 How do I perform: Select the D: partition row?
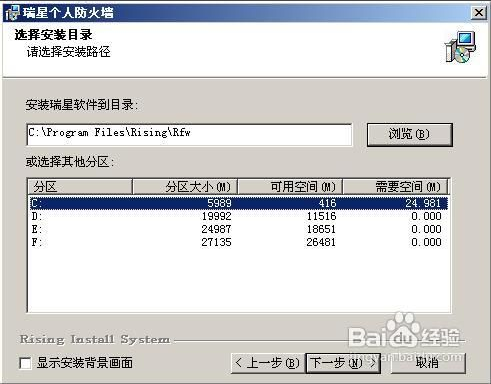239,216
